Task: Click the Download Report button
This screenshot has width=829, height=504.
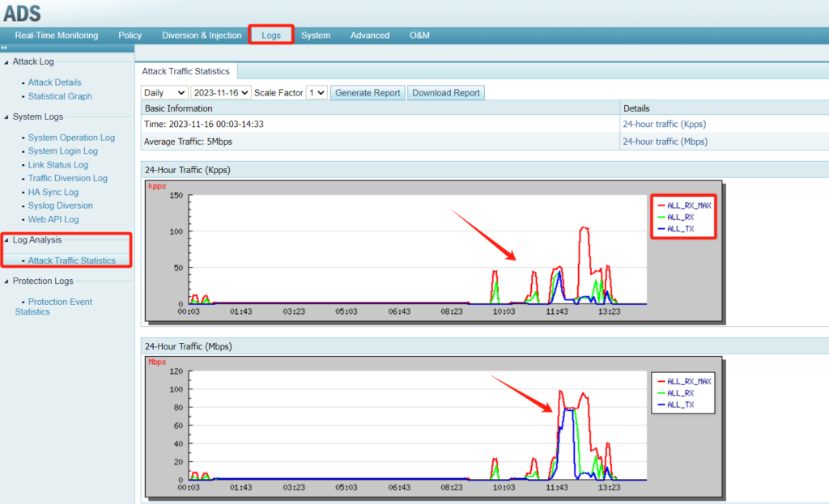Action: 446,92
